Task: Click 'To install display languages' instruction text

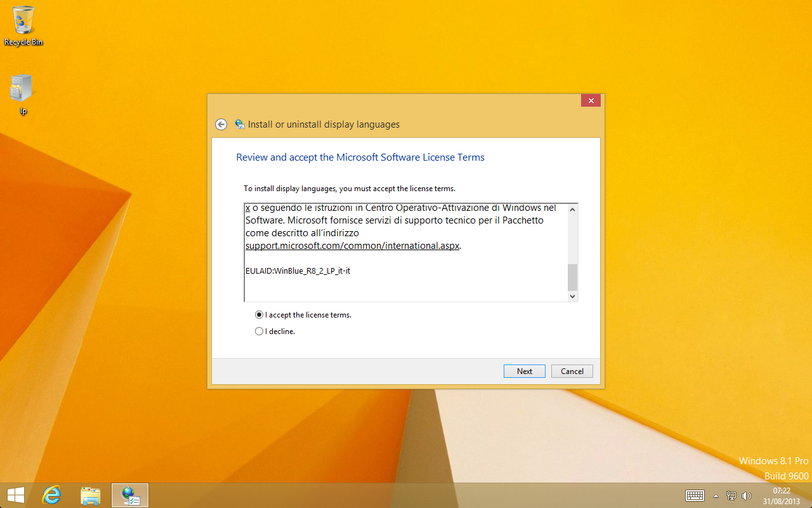Action: 350,189
